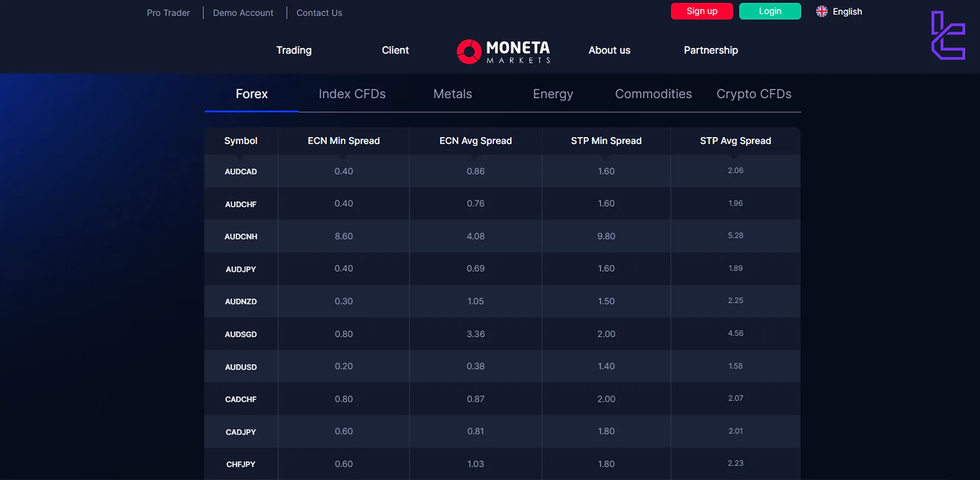Open the Pro Trader link
Viewport: 980px width, 480px height.
pyautogui.click(x=168, y=13)
